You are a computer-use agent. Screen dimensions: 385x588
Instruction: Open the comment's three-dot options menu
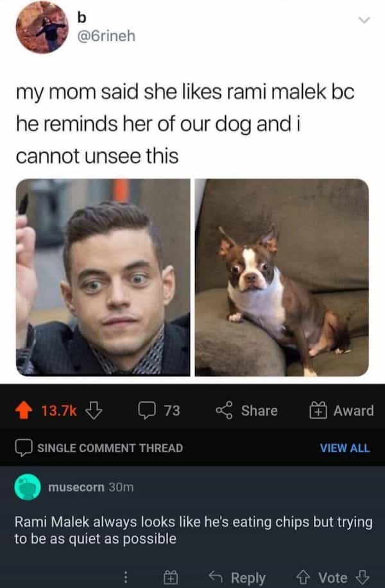point(126,577)
